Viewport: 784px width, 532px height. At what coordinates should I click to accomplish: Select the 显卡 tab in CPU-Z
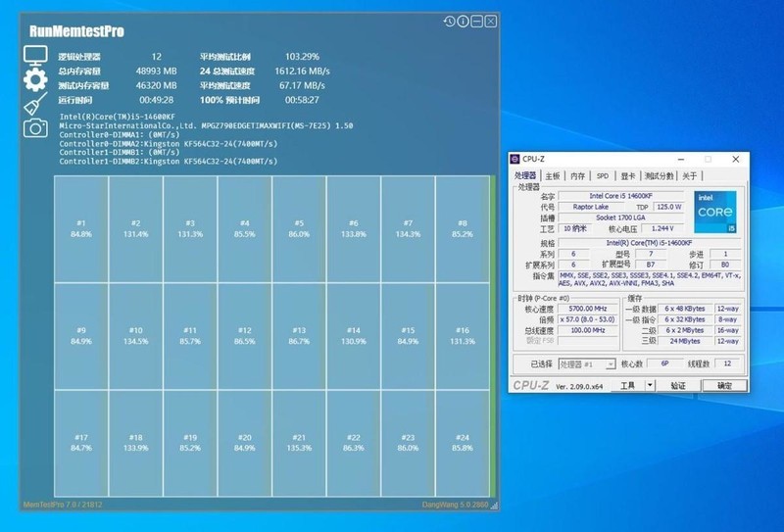point(628,176)
